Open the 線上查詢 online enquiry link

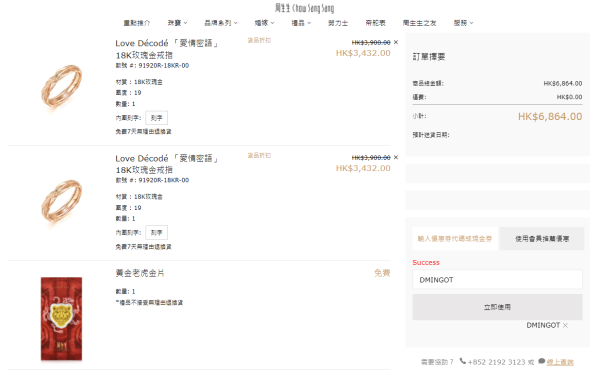click(x=560, y=362)
